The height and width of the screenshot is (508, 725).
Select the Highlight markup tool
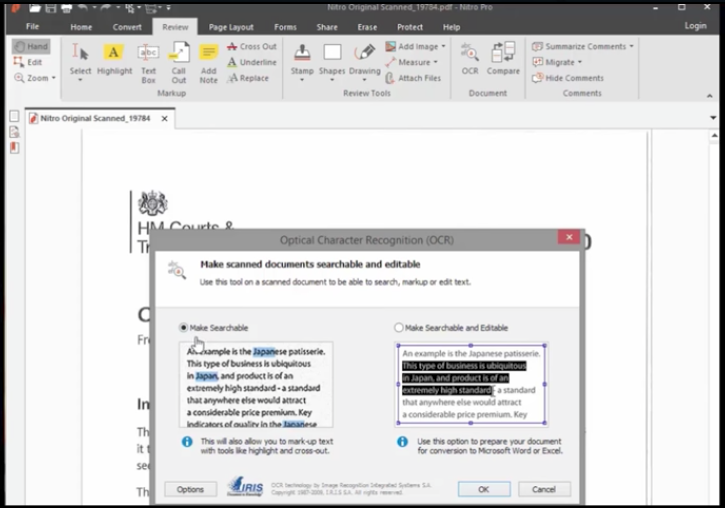(114, 59)
